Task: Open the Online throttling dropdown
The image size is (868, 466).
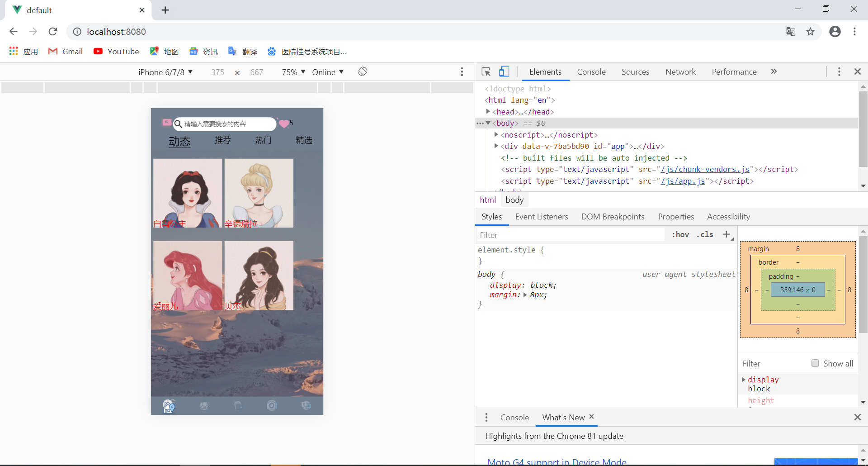Action: point(328,72)
